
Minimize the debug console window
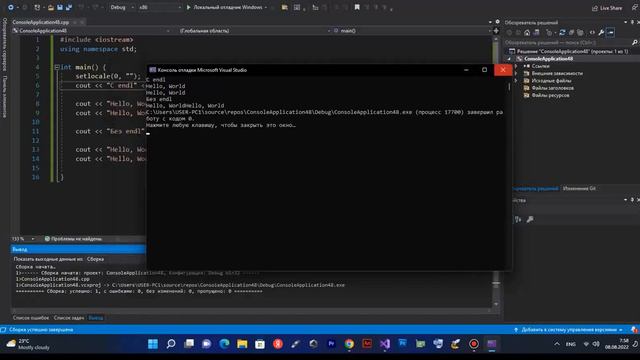(466, 70)
